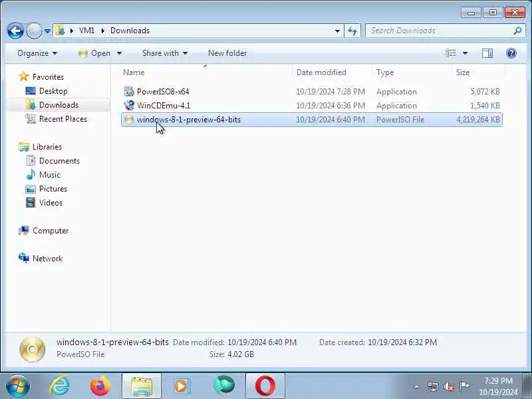532x399 pixels.
Task: Click the WinCDEmu-4.1 application icon
Action: (x=129, y=105)
